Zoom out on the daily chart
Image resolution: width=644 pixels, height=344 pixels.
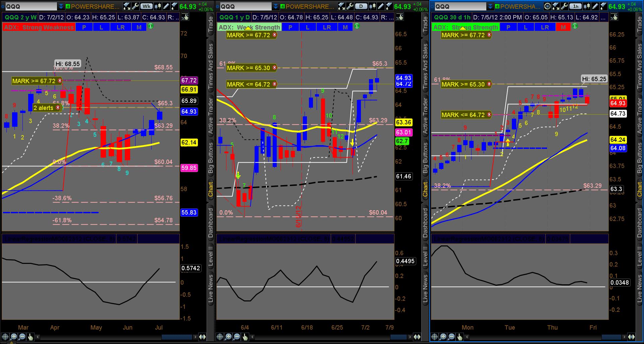pyautogui.click(x=237, y=337)
